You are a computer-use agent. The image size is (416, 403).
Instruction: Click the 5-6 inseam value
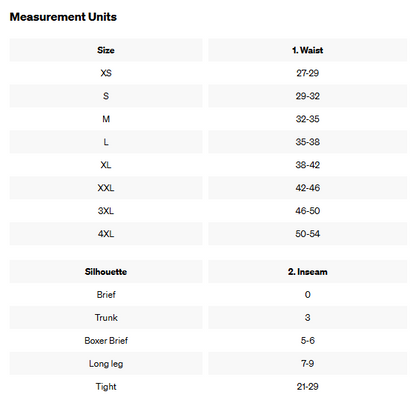tap(308, 341)
